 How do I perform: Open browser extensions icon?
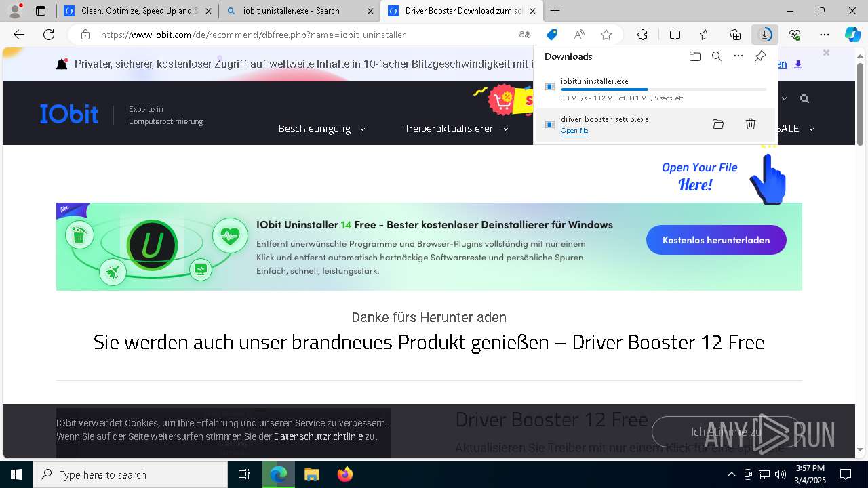(x=642, y=35)
